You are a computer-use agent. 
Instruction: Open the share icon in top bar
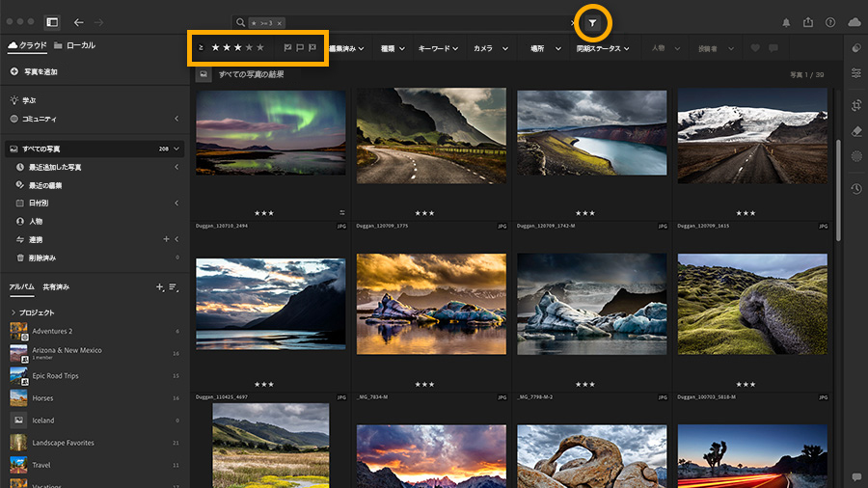808,22
